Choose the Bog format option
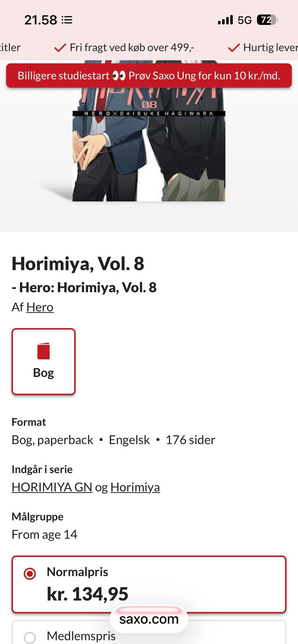The height and width of the screenshot is (644, 298). (x=43, y=361)
